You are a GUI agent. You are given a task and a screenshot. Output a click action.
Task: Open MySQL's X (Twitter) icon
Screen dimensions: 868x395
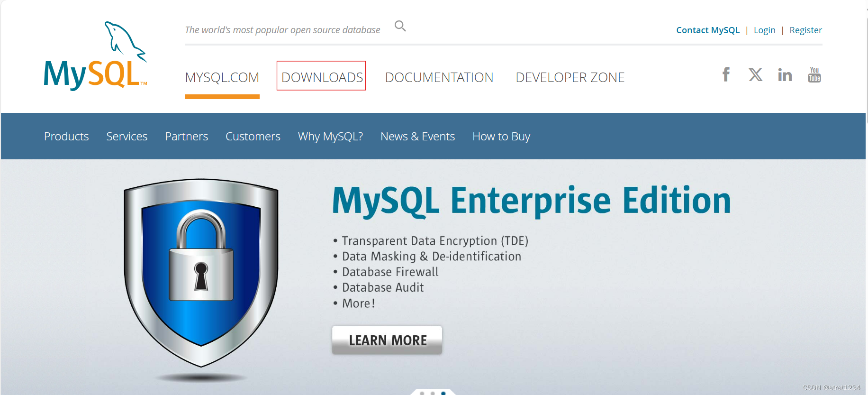tap(756, 75)
